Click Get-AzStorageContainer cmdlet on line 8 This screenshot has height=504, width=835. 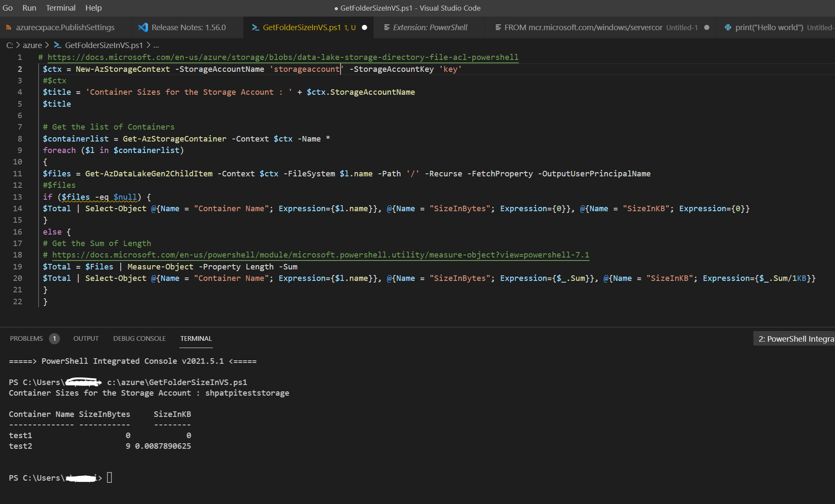click(x=174, y=139)
